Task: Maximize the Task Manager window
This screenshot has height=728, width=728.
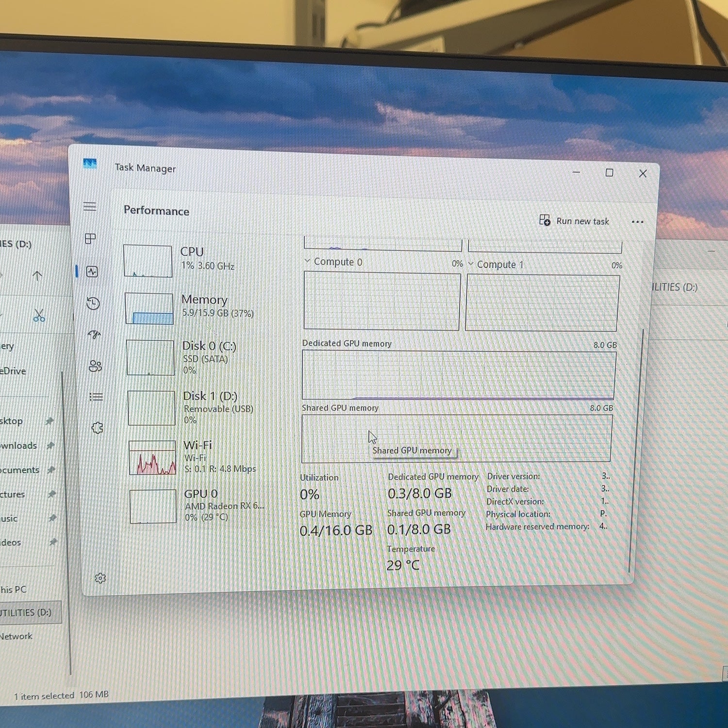Action: 609,173
